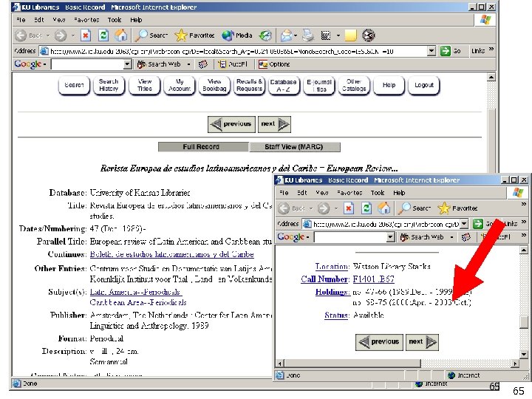Open the Latin America--Periodicals subject link

point(135,292)
